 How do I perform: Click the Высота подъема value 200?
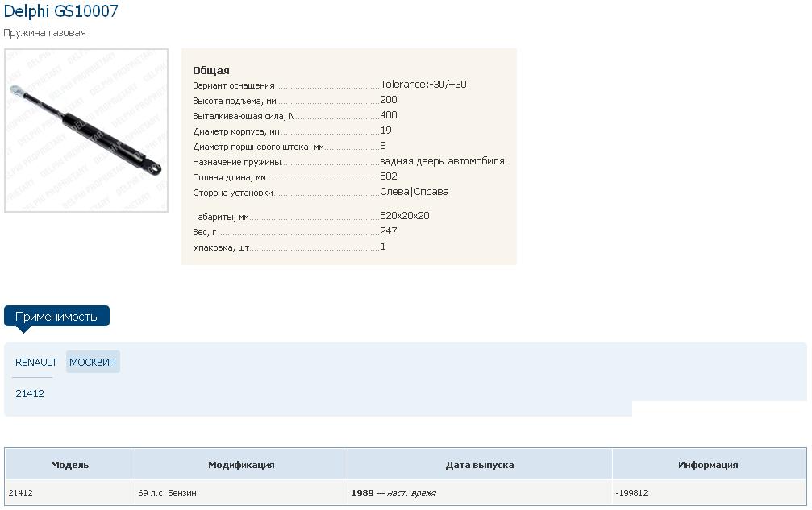click(x=389, y=100)
